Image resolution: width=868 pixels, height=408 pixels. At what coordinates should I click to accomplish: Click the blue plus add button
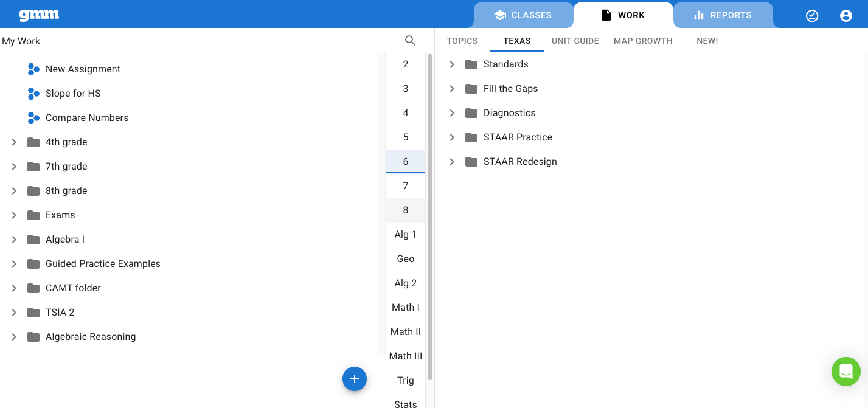355,379
